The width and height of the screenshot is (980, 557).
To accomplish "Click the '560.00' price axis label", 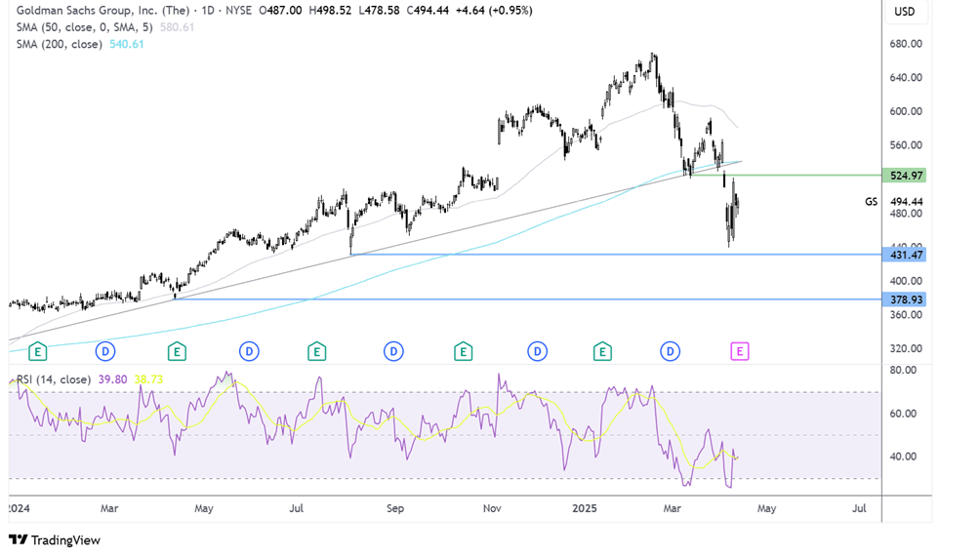I will click(906, 145).
